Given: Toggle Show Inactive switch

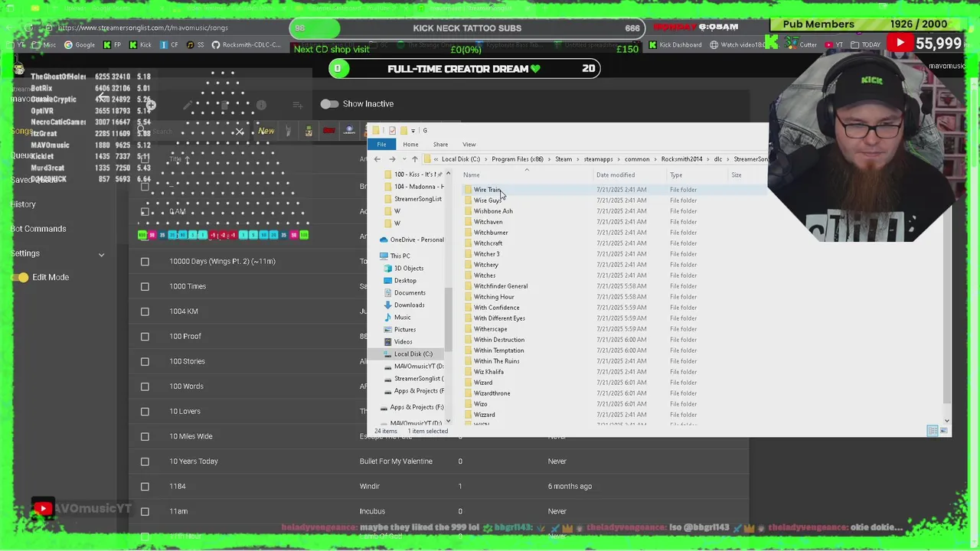Looking at the screenshot, I should tap(330, 104).
